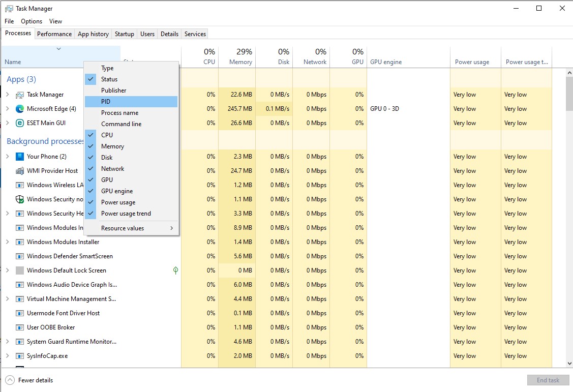Sort by the CPU column header
The image size is (573, 392).
(200, 57)
